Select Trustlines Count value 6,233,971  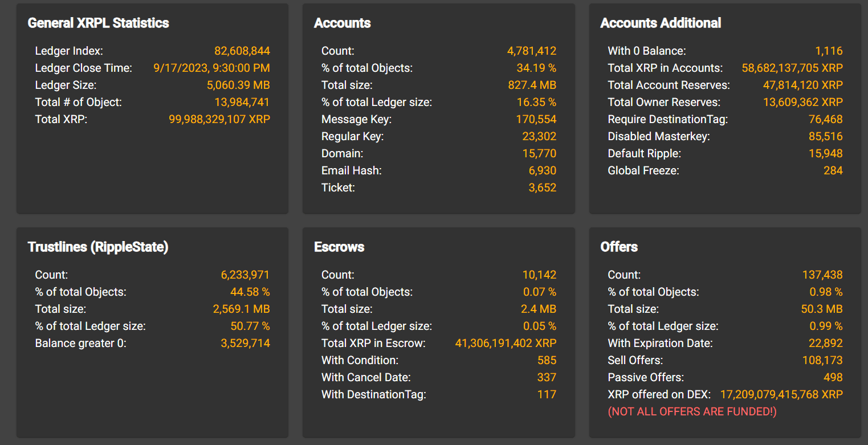246,275
